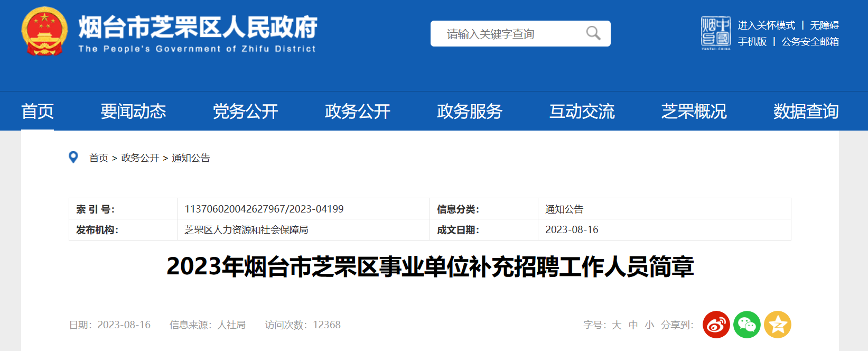868x351 pixels.
Task: Open the 要闻动态 menu
Action: [133, 112]
